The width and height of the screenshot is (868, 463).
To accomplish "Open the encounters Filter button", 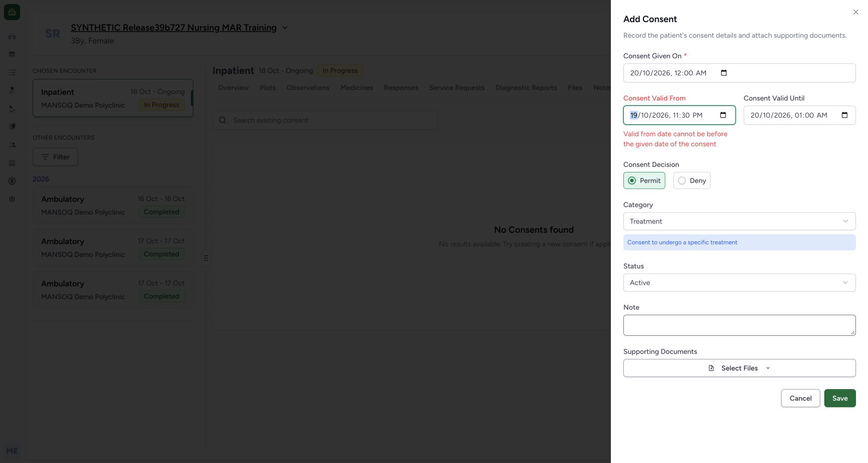I will (x=55, y=157).
